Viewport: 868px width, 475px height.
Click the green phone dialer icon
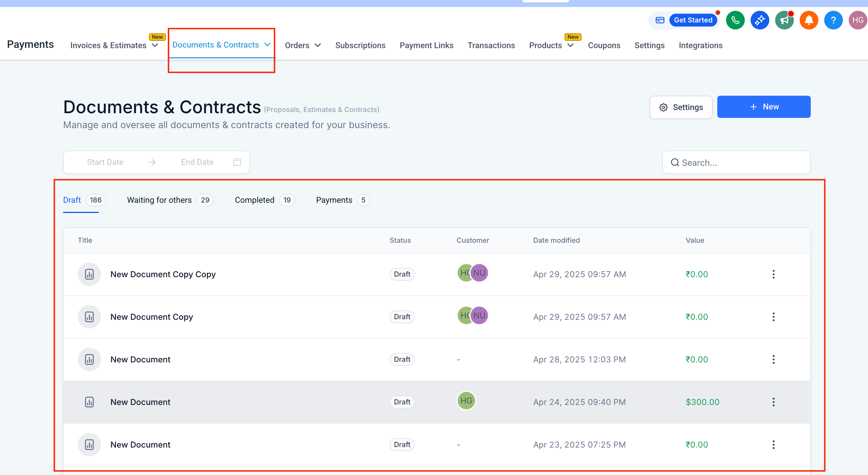[735, 20]
